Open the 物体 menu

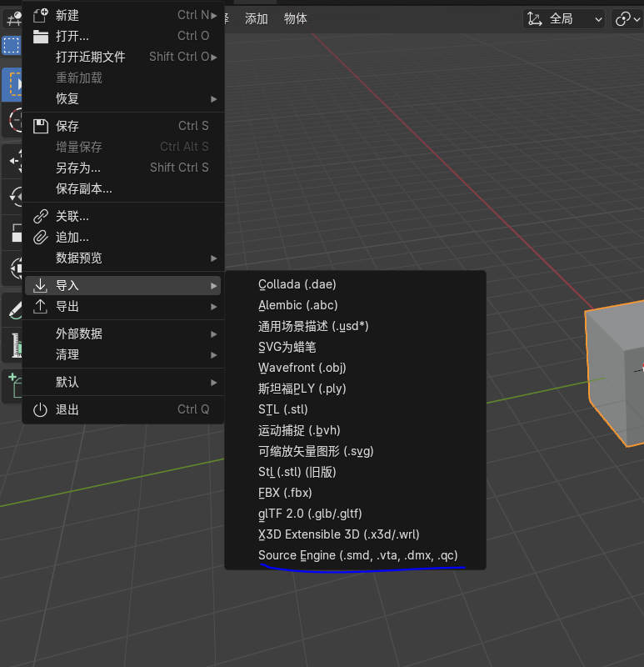(296, 18)
